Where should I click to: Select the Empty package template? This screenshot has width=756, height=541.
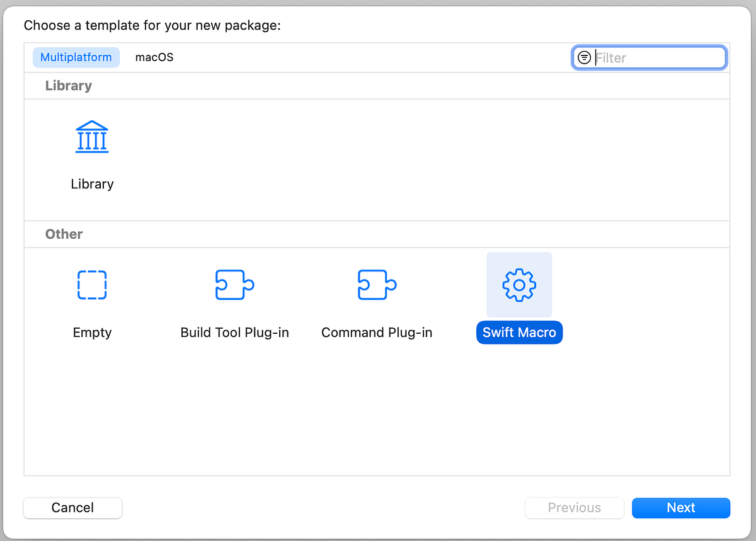92,285
